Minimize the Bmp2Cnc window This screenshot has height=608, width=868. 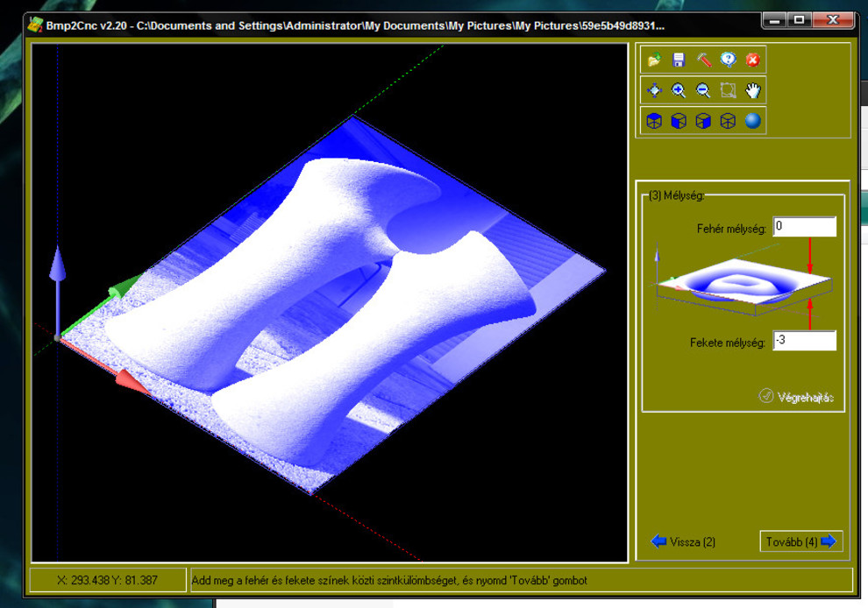coord(775,20)
